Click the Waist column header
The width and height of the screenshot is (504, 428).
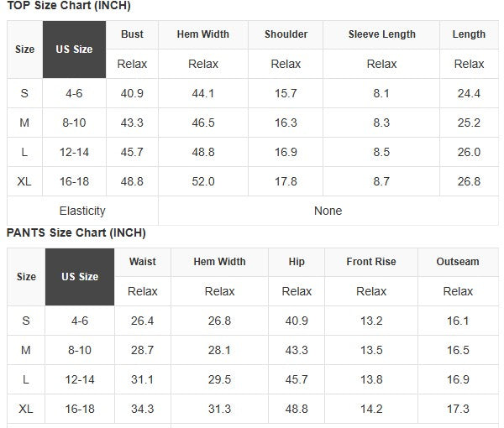tap(143, 262)
